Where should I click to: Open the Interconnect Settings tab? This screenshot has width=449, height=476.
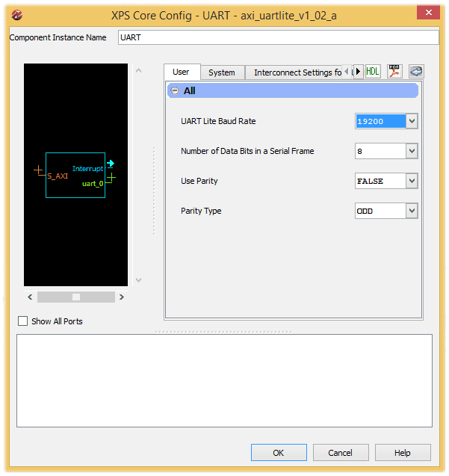click(297, 72)
